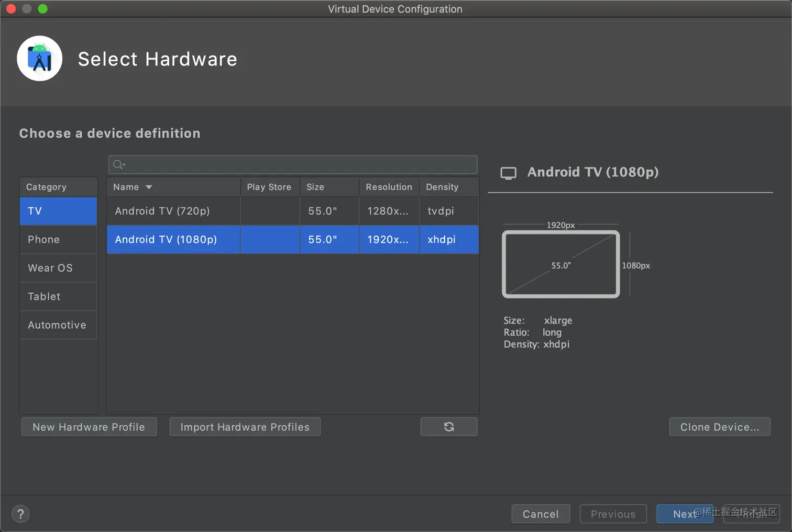Click the Android Studio logo icon
Screen dimensions: 792x532
pyautogui.click(x=40, y=59)
